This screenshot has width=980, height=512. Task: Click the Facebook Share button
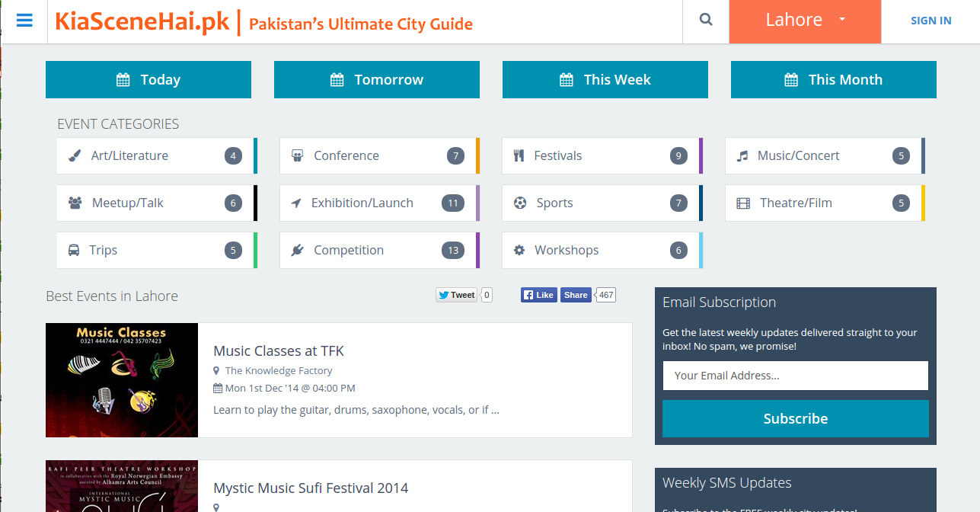point(576,295)
